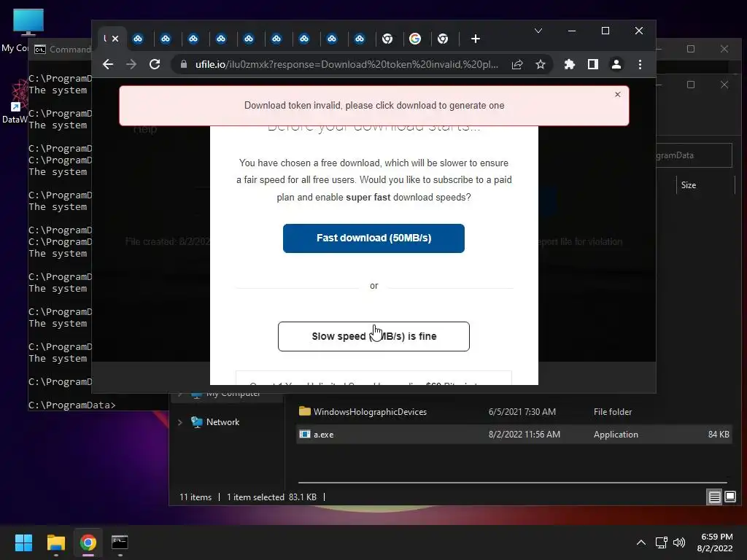Switch Explorer to large icons view
The image size is (747, 560).
[x=729, y=497]
